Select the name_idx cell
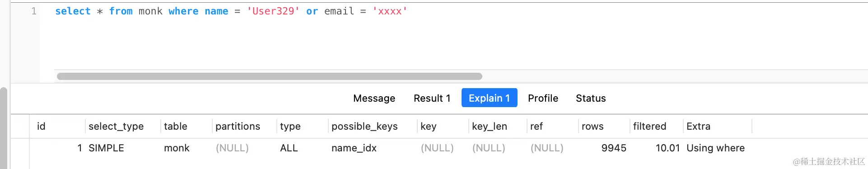Screen dimensions: 868x169 pos(354,148)
